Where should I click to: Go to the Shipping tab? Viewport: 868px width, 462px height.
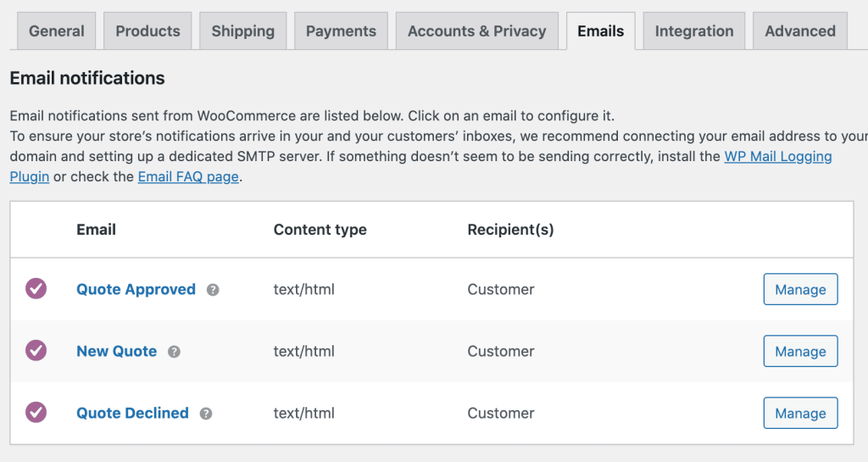(243, 31)
